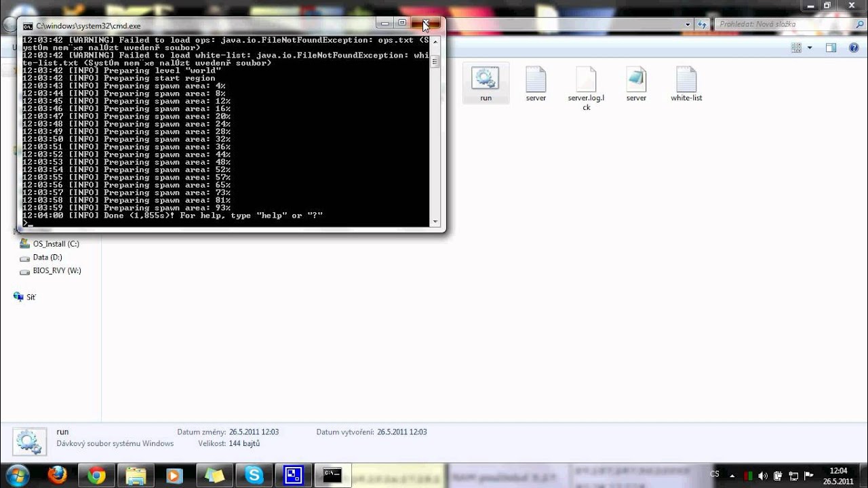The image size is (868, 488).
Task: Click "Dávkový soubor systému Windows" file type text
Action: click(x=115, y=444)
